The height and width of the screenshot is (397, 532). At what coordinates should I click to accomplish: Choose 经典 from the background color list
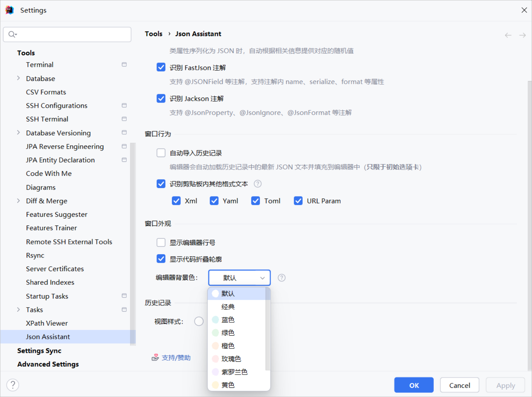click(228, 307)
